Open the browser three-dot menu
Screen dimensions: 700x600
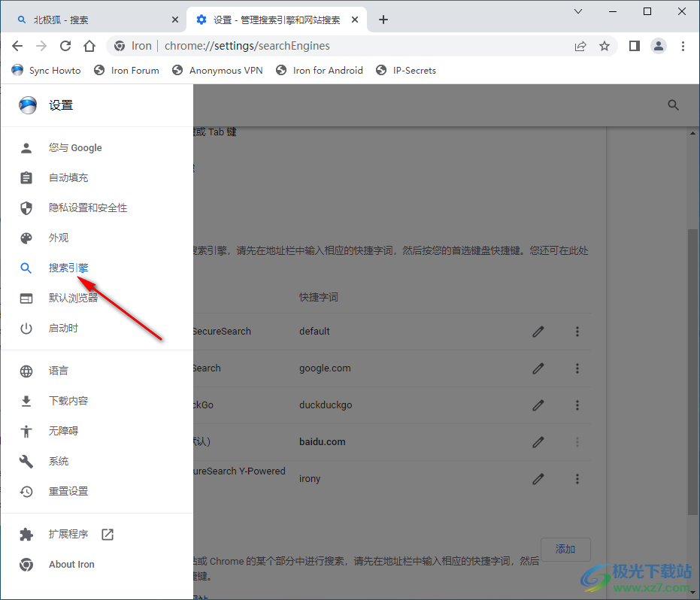point(683,46)
